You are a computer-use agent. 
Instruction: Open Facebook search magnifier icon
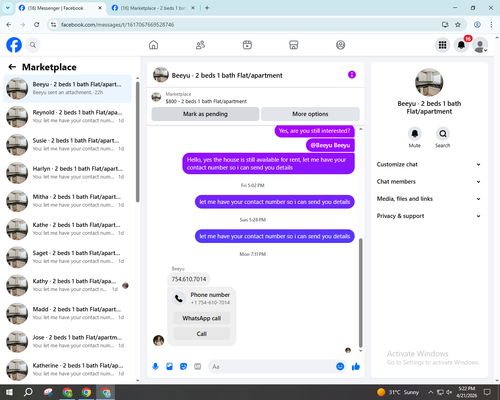coord(33,45)
